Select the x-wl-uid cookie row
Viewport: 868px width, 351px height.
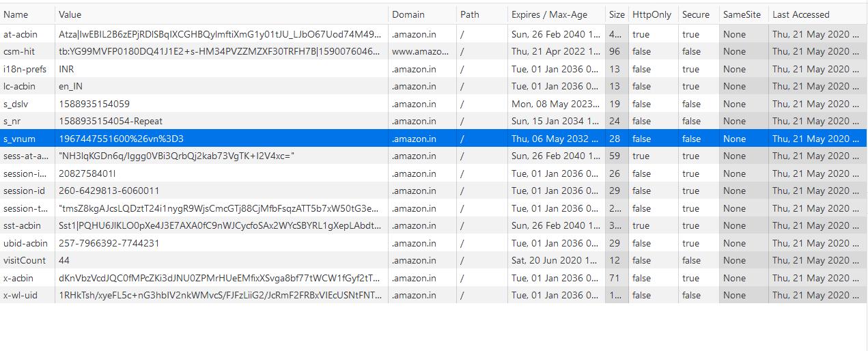22,295
